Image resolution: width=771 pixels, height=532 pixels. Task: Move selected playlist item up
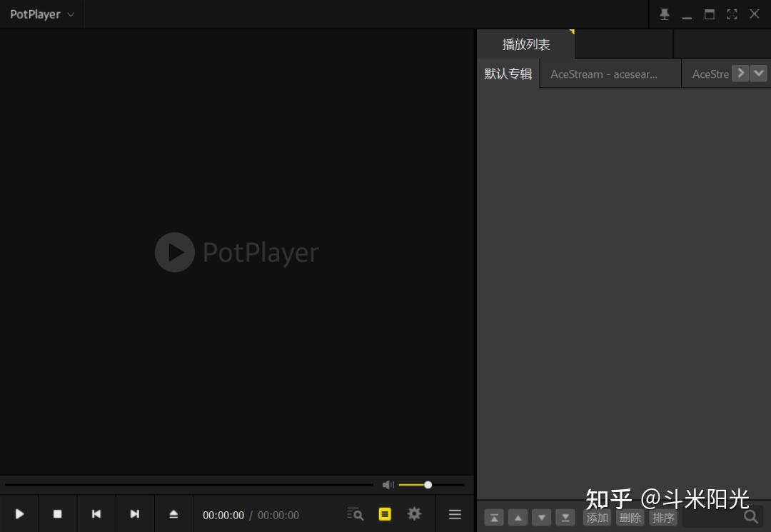[x=518, y=517]
